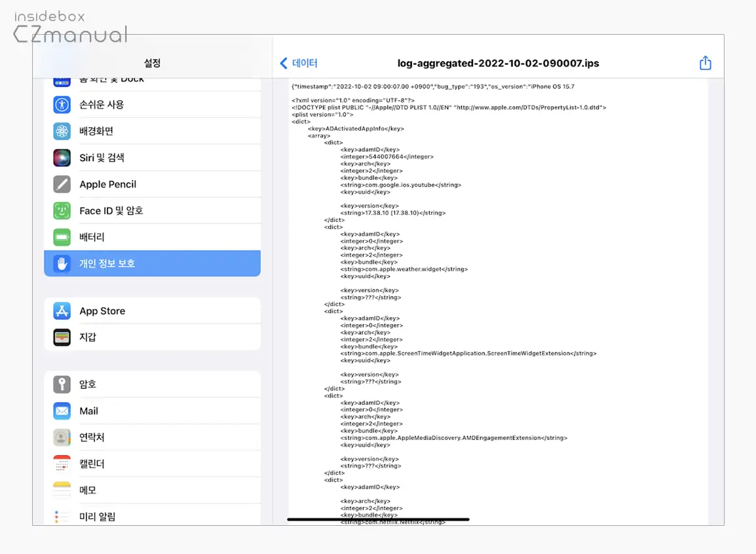Open 지갑 settings row
Viewport: 756px width, 554px height.
[153, 337]
